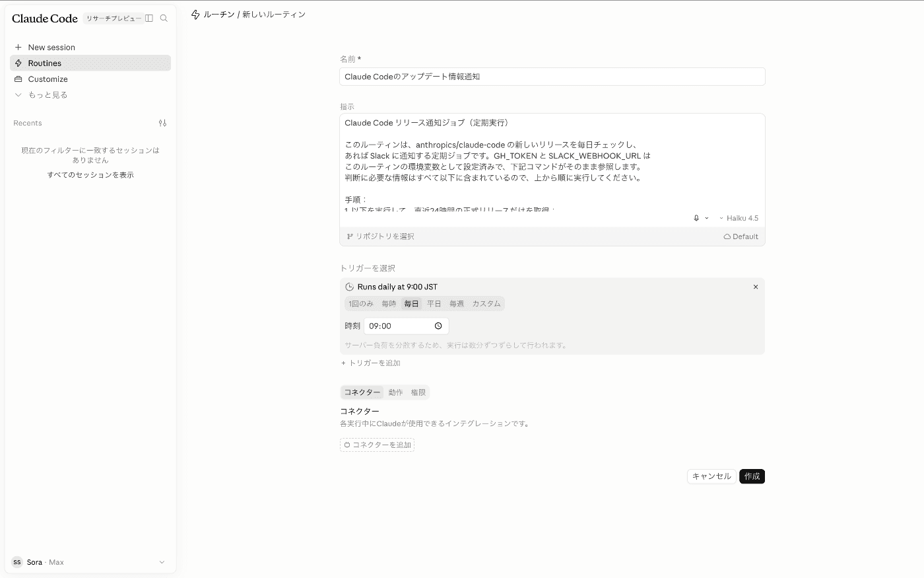Select the 毎時 frequency option
The height and width of the screenshot is (578, 924).
389,304
